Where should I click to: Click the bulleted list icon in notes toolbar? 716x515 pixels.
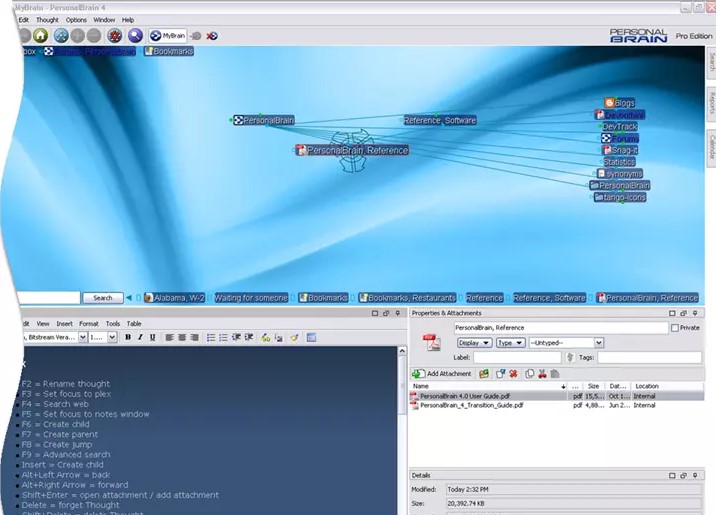[210, 338]
